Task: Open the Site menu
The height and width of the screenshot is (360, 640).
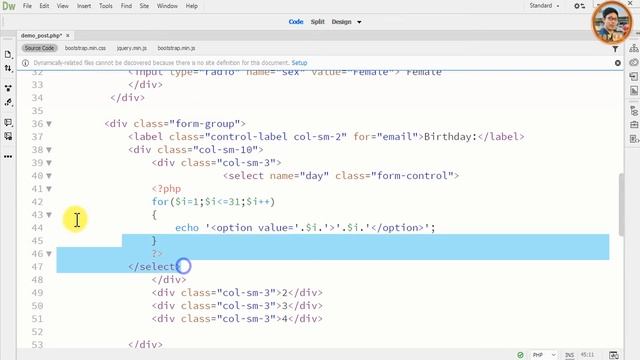Action: tap(144, 6)
